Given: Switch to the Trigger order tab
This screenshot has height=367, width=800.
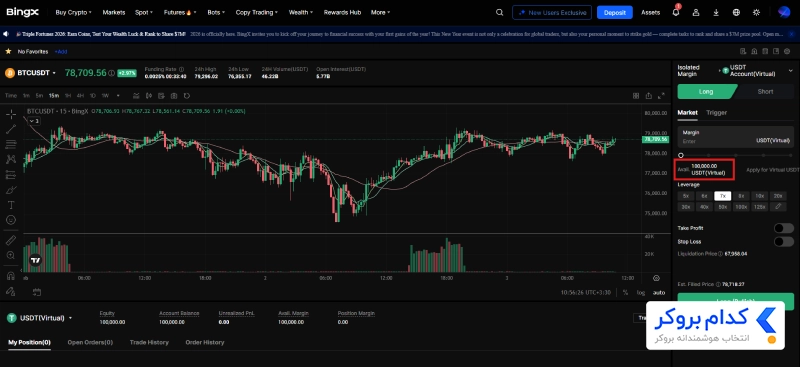Looking at the screenshot, I should click(716, 112).
